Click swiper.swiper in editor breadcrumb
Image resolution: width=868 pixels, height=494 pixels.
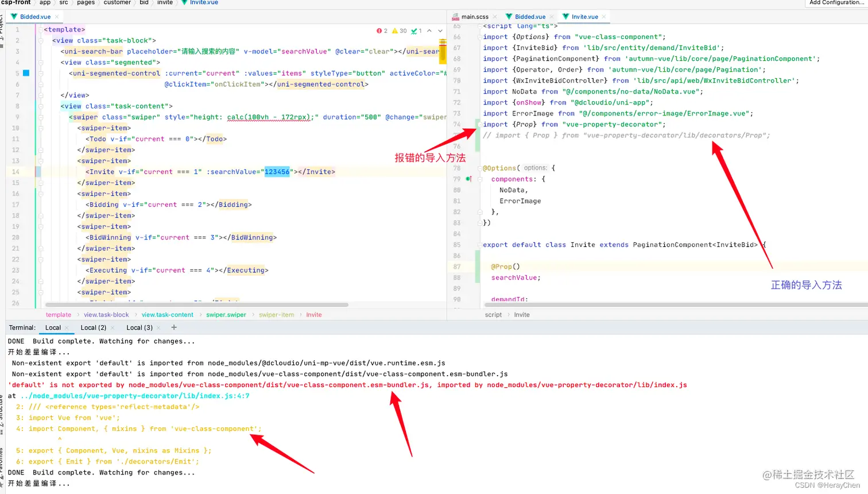[226, 315]
